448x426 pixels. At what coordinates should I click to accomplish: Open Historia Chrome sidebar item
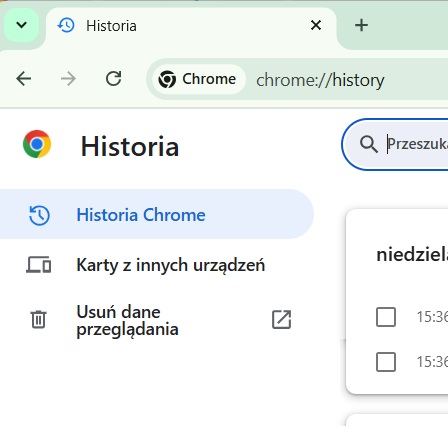point(157,214)
